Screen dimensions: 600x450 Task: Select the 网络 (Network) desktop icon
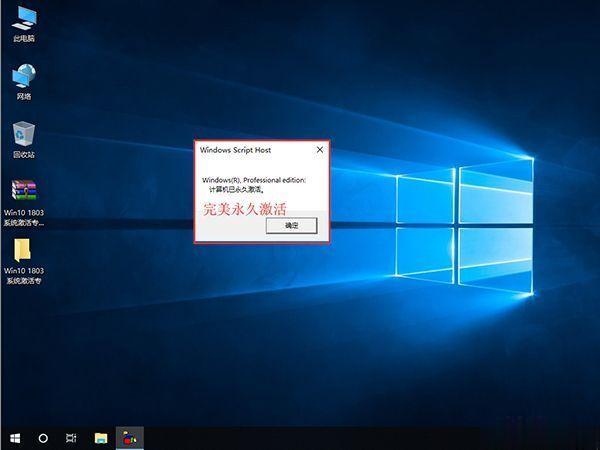coord(23,76)
